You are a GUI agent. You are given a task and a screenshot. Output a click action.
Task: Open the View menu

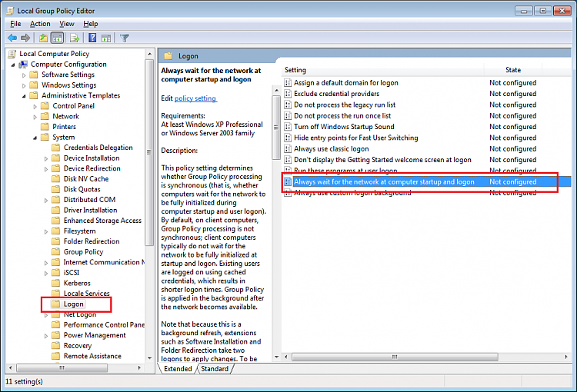[x=67, y=24]
